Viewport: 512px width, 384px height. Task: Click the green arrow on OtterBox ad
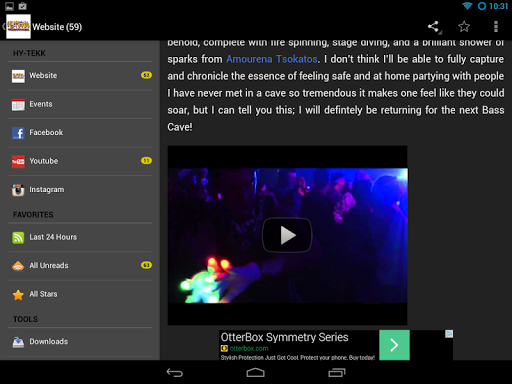[394, 345]
